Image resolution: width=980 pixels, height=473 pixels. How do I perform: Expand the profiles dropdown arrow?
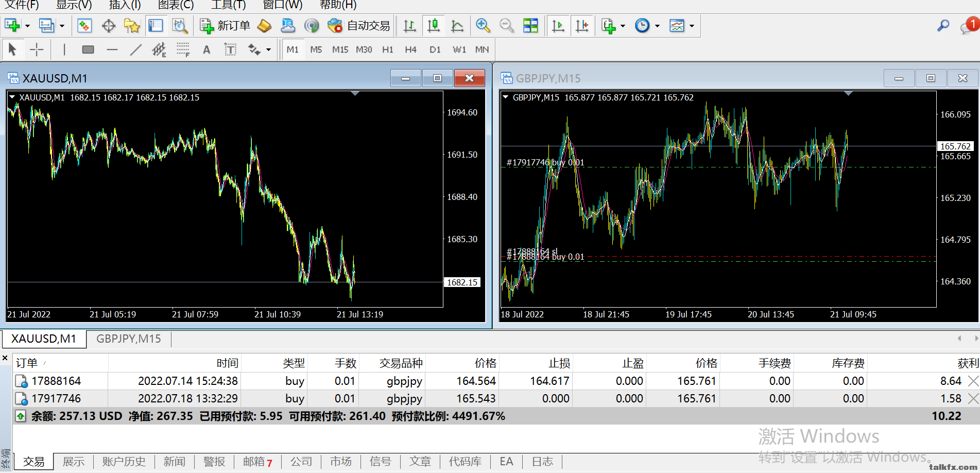click(62, 26)
